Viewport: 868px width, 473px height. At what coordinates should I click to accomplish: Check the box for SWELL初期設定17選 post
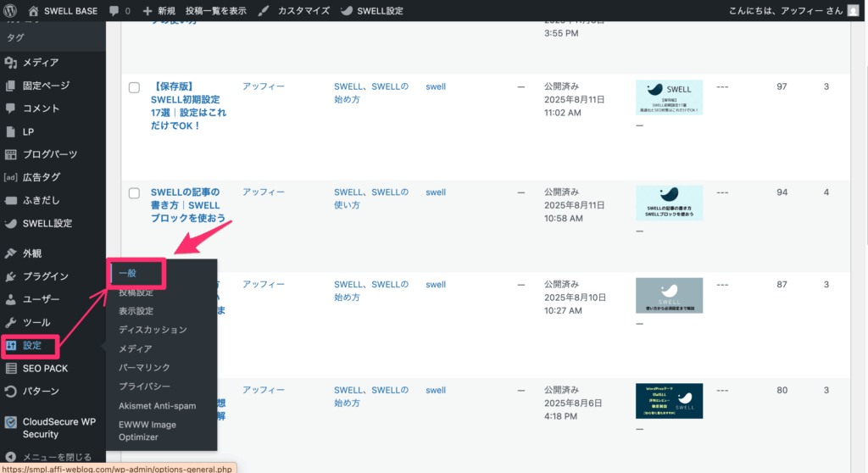tap(134, 87)
